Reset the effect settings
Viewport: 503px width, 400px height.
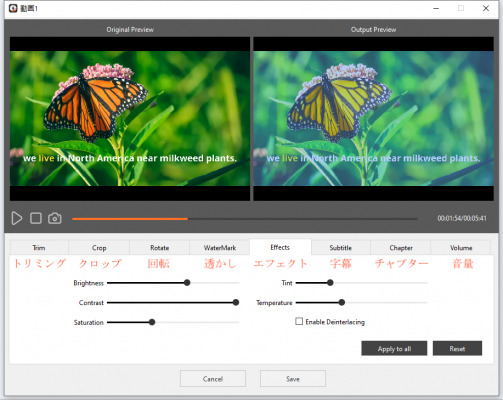(457, 348)
